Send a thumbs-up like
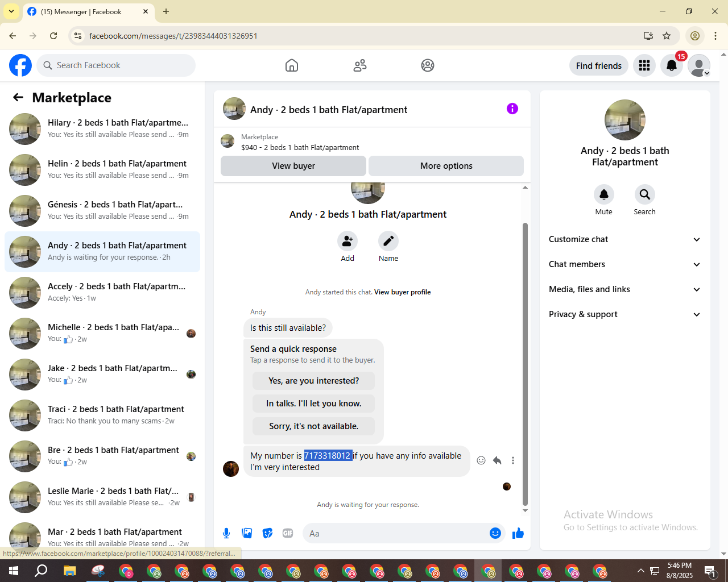This screenshot has width=728, height=582. point(518,533)
